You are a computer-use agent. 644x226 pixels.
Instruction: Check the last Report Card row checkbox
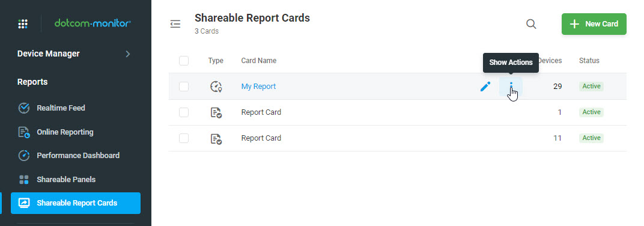(184, 138)
